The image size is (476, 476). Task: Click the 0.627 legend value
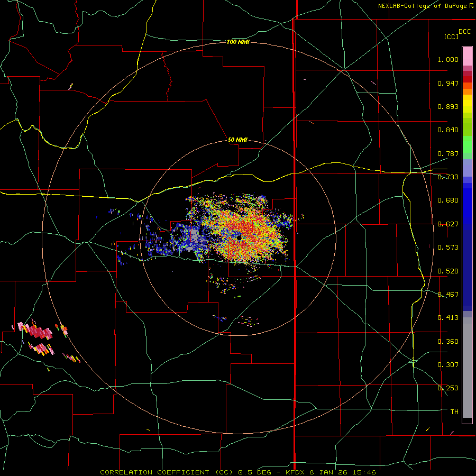click(x=448, y=224)
